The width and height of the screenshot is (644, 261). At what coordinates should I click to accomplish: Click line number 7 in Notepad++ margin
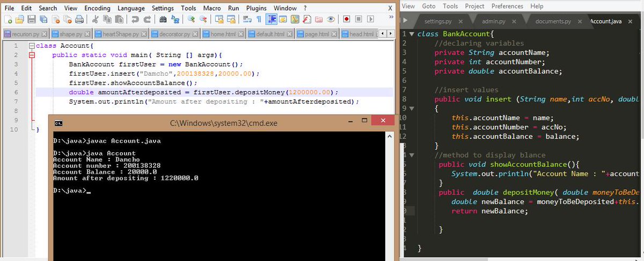(16, 101)
